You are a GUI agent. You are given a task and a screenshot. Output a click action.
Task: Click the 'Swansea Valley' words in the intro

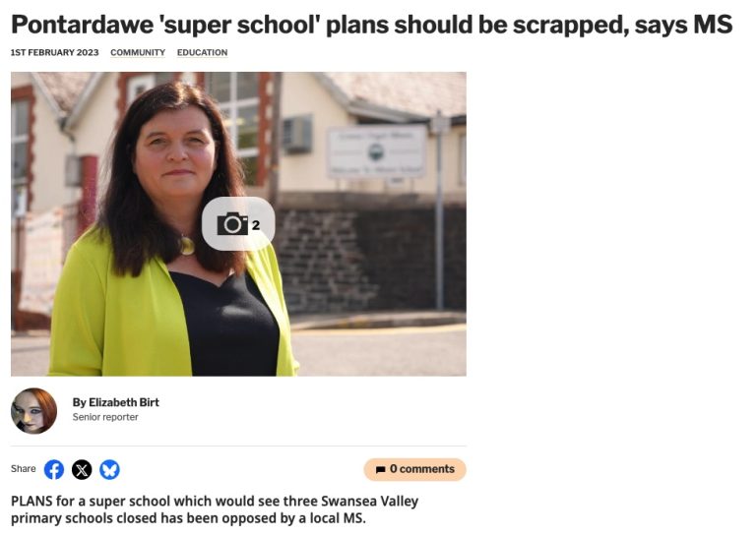pos(370,502)
